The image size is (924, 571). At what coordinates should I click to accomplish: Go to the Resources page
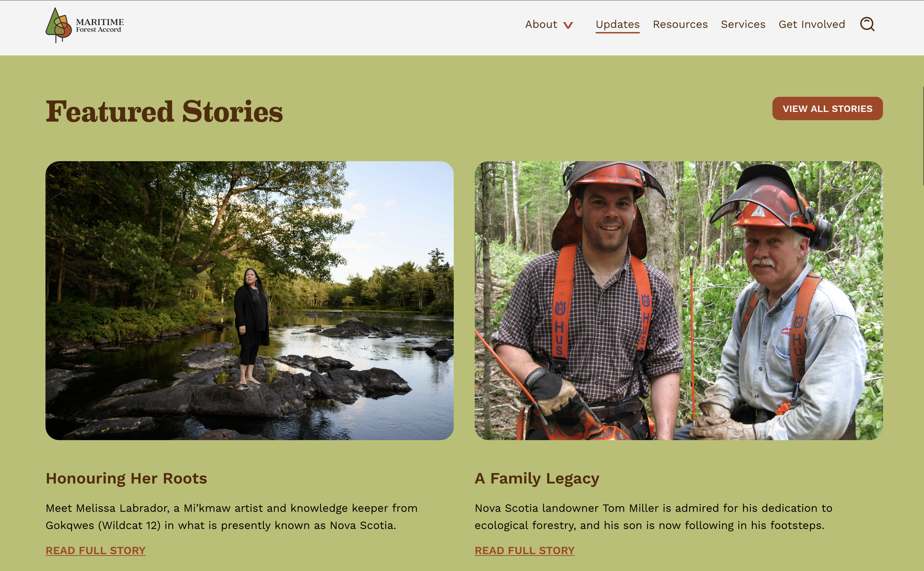click(680, 24)
